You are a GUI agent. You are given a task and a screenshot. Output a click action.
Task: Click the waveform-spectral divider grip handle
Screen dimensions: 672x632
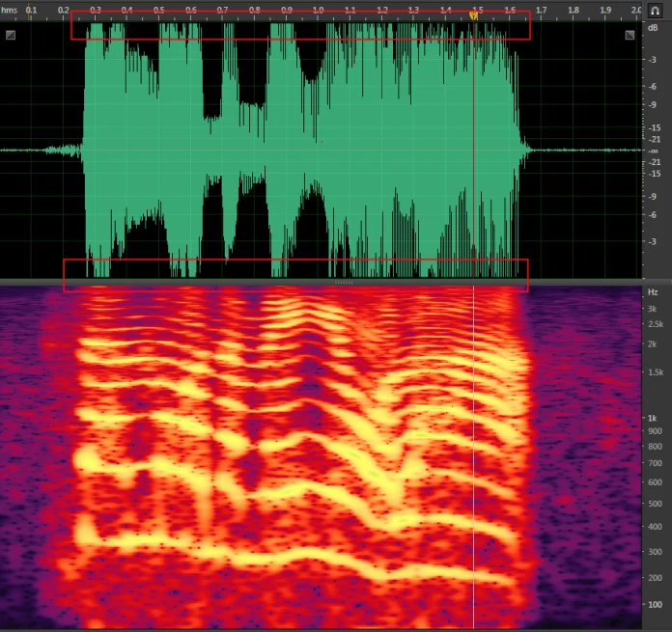344,282
